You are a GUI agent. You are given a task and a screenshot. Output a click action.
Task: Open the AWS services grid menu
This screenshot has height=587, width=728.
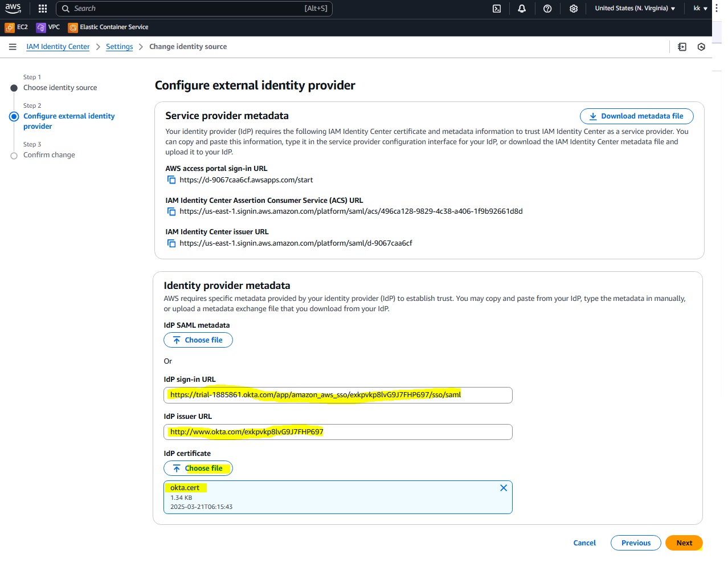pyautogui.click(x=43, y=9)
